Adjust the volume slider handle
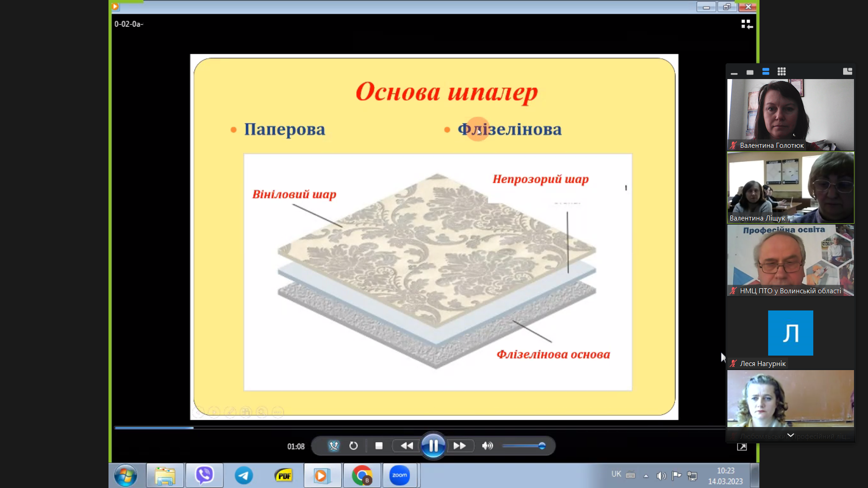The image size is (868, 488). click(x=542, y=446)
